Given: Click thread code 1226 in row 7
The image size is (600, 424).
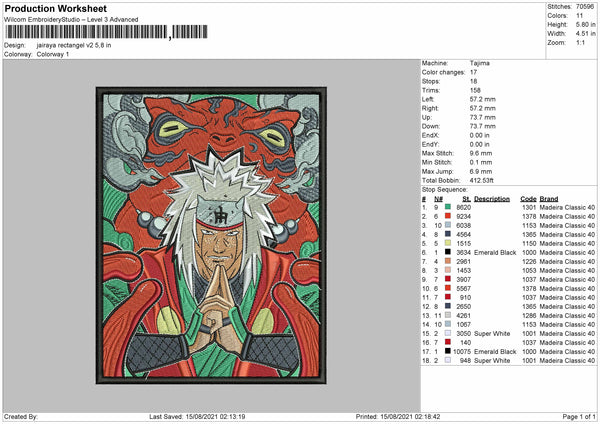Looking at the screenshot, I should pyautogui.click(x=529, y=261).
